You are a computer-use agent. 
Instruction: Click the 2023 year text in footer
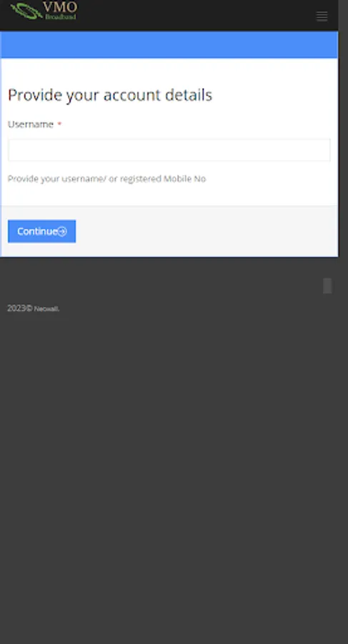tap(16, 308)
